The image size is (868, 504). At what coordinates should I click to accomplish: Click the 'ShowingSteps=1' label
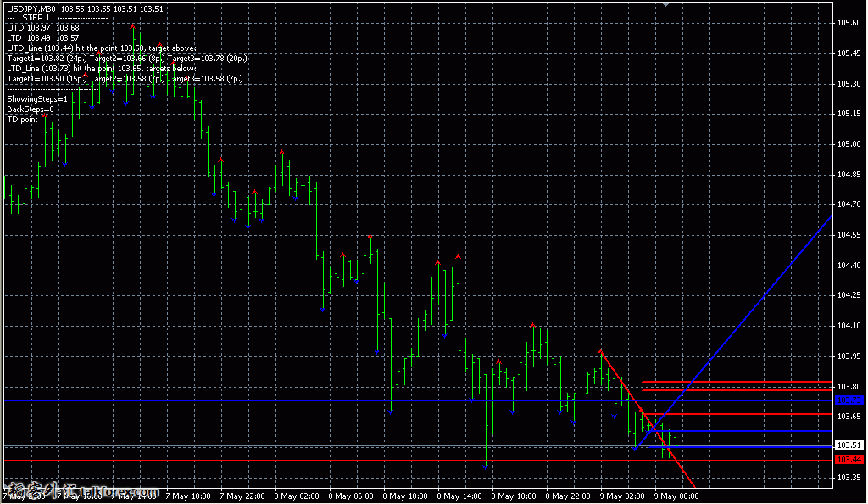37,99
